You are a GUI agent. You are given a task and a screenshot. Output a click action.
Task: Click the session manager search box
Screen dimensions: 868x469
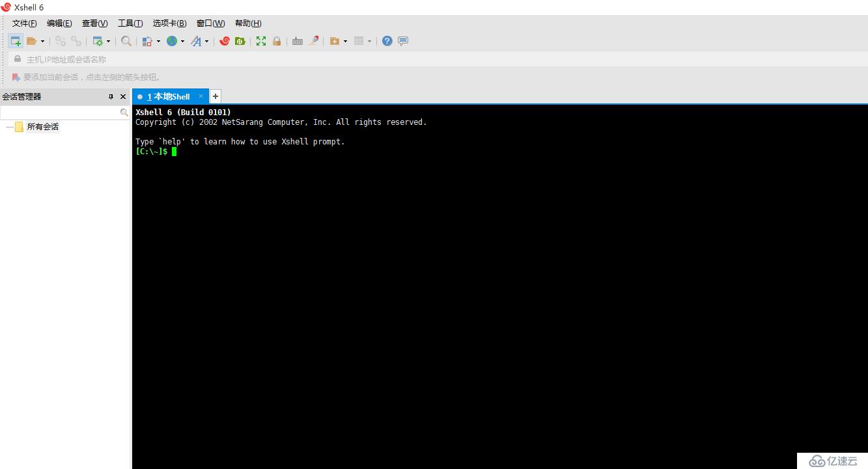coord(60,113)
